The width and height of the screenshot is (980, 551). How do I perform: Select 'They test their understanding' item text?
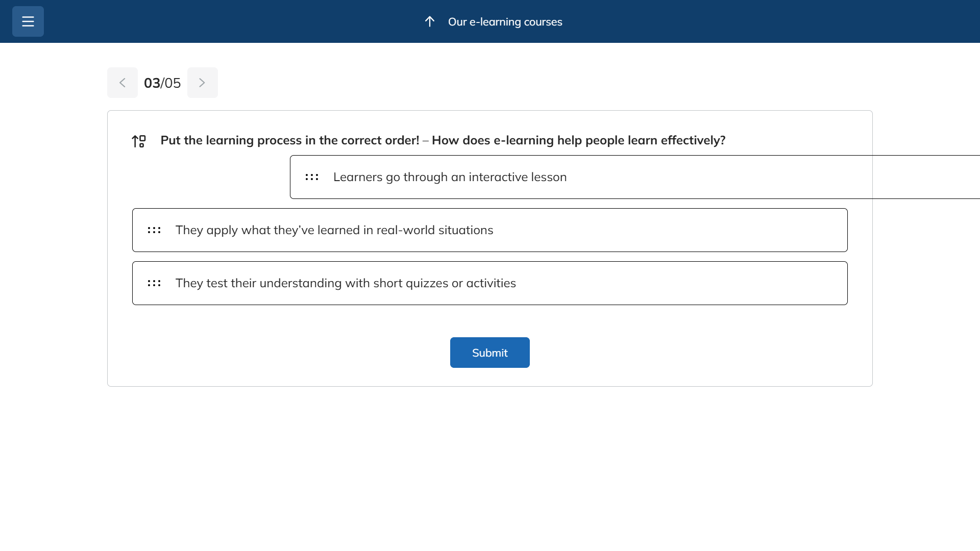point(346,283)
